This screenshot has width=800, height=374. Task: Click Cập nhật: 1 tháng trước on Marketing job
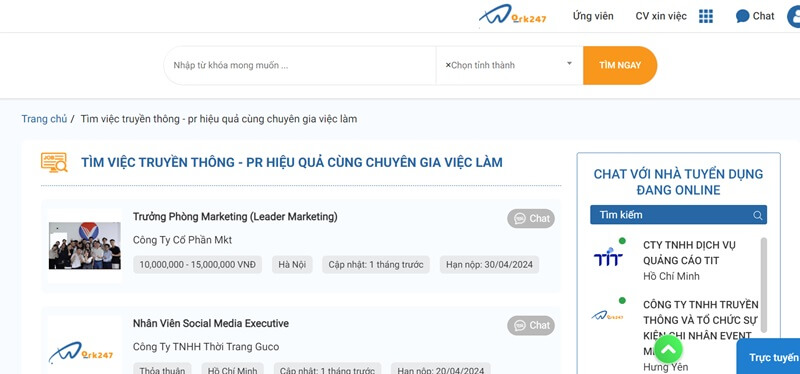point(376,265)
